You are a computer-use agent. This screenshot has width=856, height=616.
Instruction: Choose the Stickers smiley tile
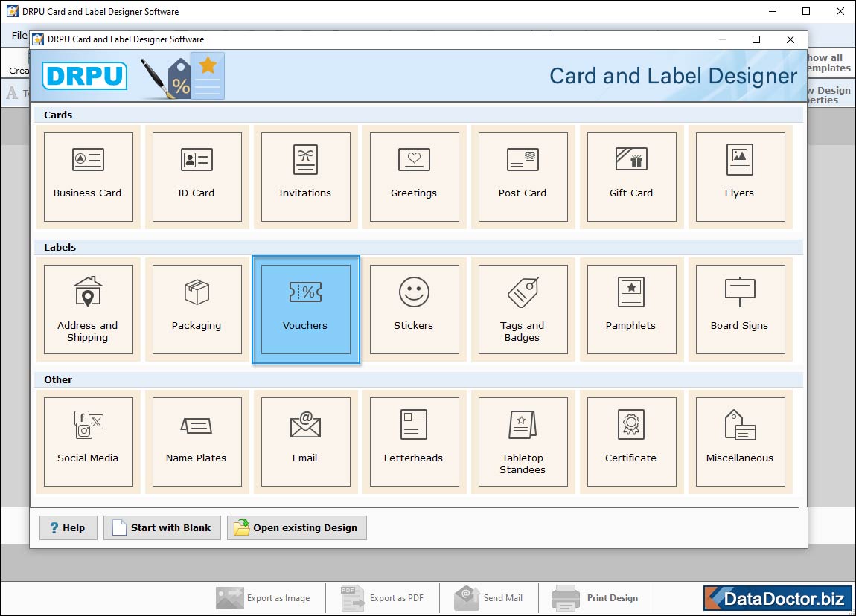415,309
